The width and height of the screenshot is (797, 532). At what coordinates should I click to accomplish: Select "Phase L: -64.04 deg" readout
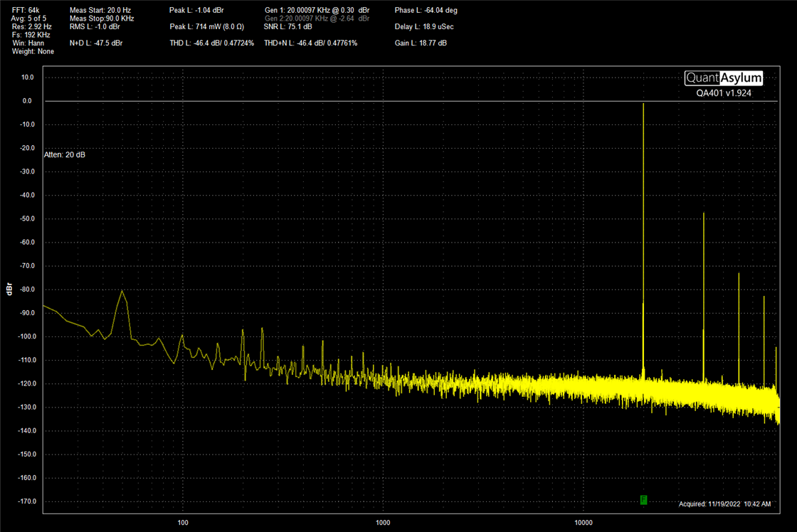[426, 10]
